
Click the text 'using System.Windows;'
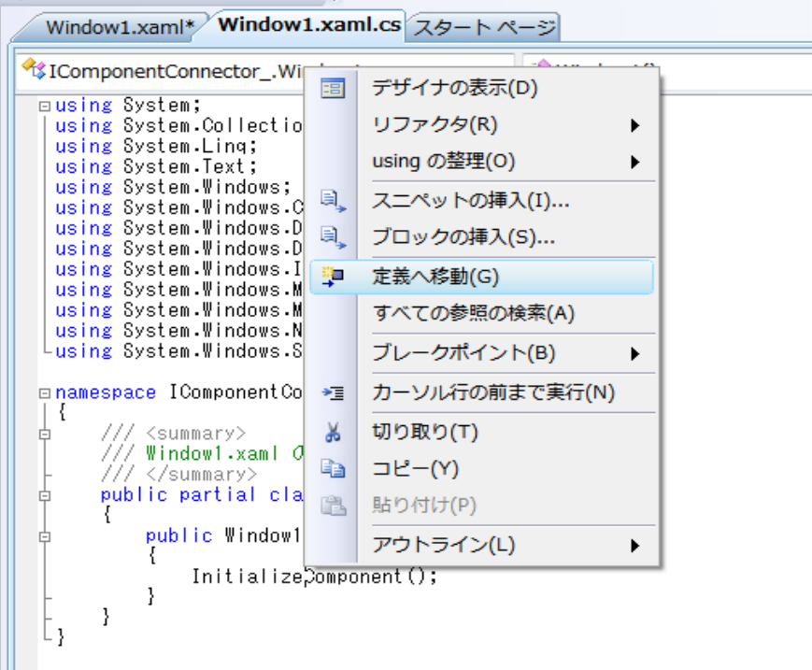173,187
